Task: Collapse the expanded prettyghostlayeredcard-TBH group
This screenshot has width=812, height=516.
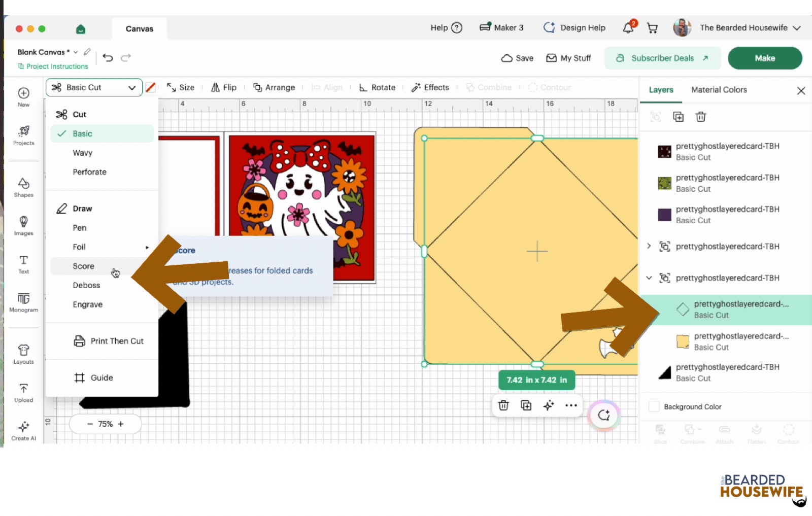Action: pos(649,278)
